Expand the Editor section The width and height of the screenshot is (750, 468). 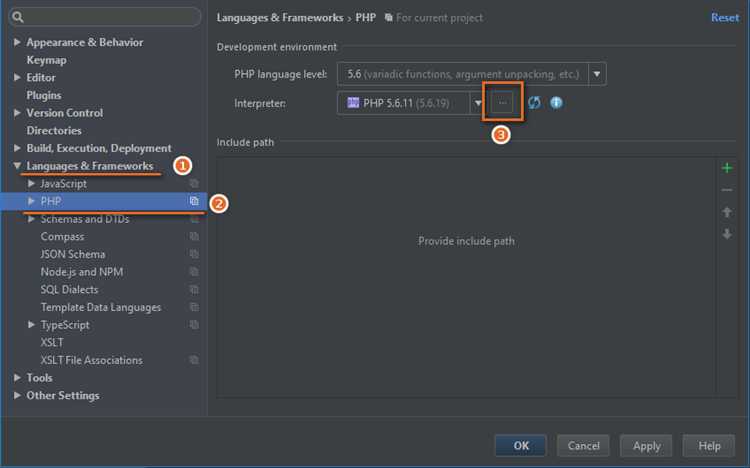(17, 78)
